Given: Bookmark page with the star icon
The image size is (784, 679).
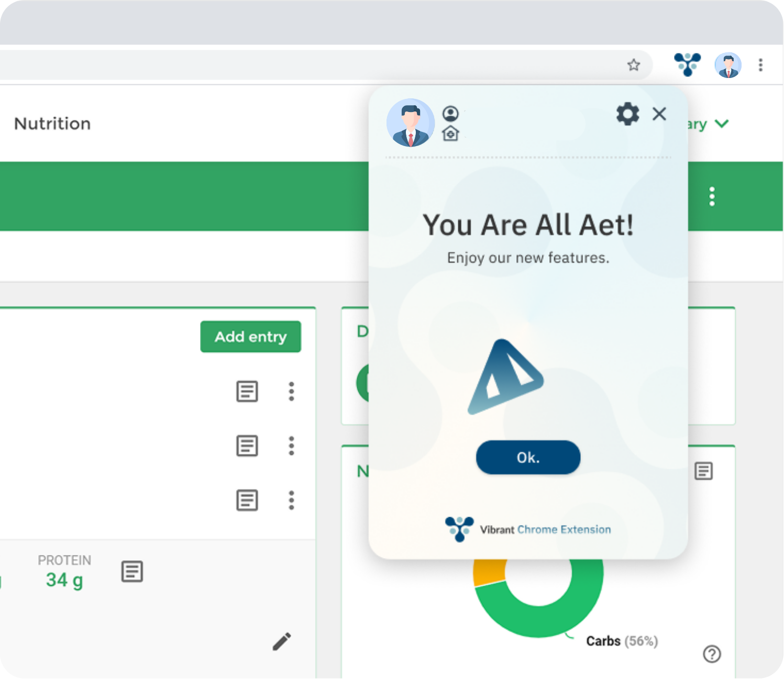Looking at the screenshot, I should 634,65.
